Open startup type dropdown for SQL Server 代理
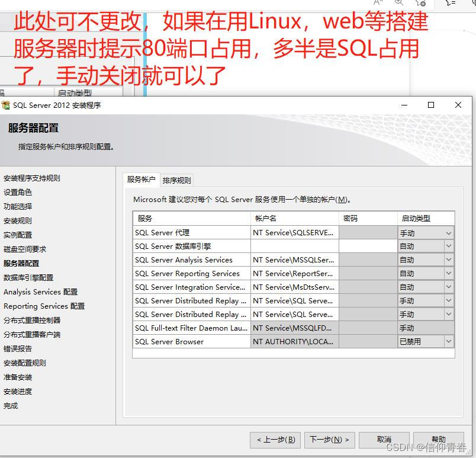The width and height of the screenshot is (476, 458). pyautogui.click(x=448, y=233)
